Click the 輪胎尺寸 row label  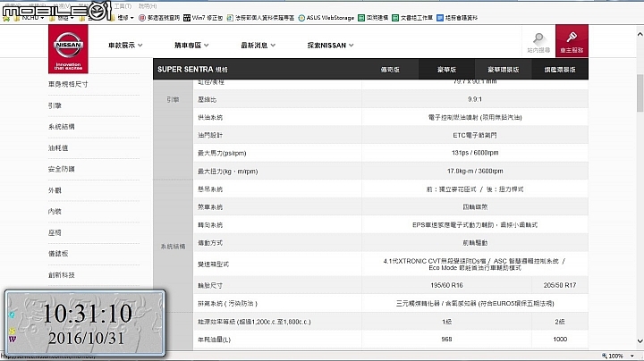click(210, 286)
